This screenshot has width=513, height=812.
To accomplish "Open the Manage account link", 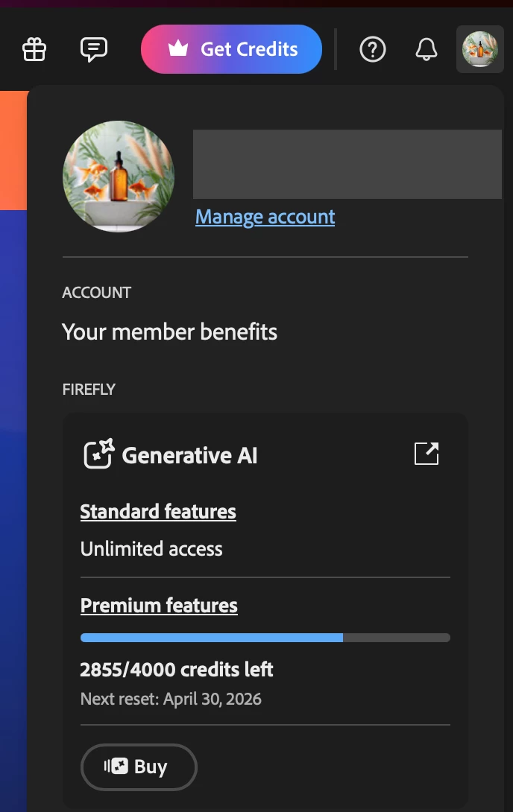I will coord(265,217).
